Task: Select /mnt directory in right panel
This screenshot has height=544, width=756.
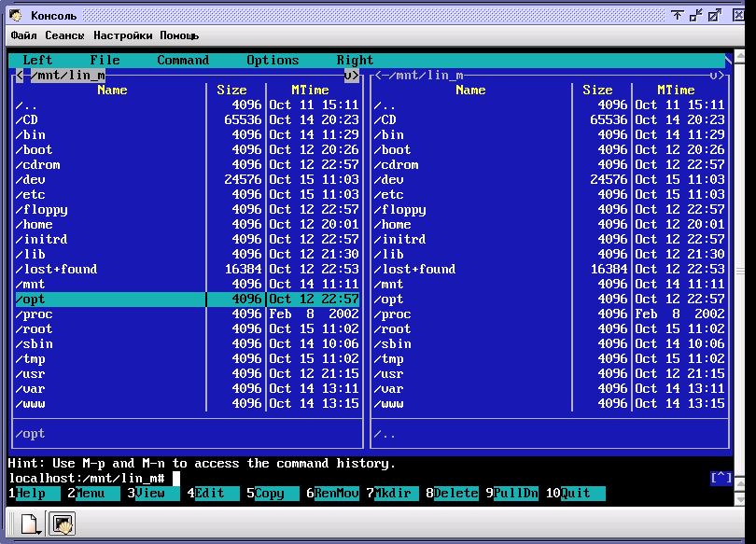Action: coord(550,285)
